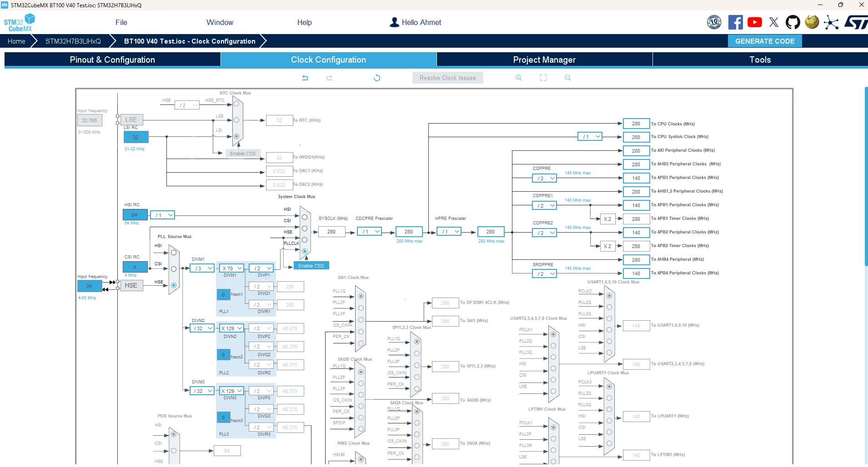Select LSI in the RTC Clock Mux
The height and width of the screenshot is (467, 868).
[236, 136]
